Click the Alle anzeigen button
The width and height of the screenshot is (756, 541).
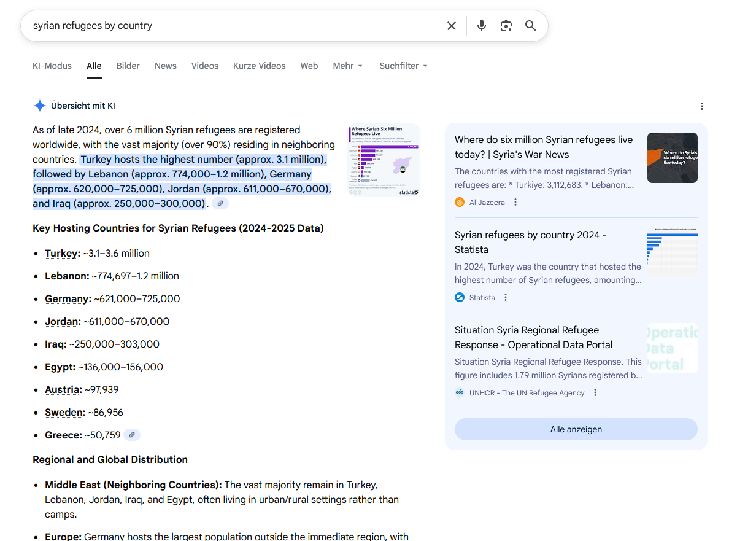[576, 429]
